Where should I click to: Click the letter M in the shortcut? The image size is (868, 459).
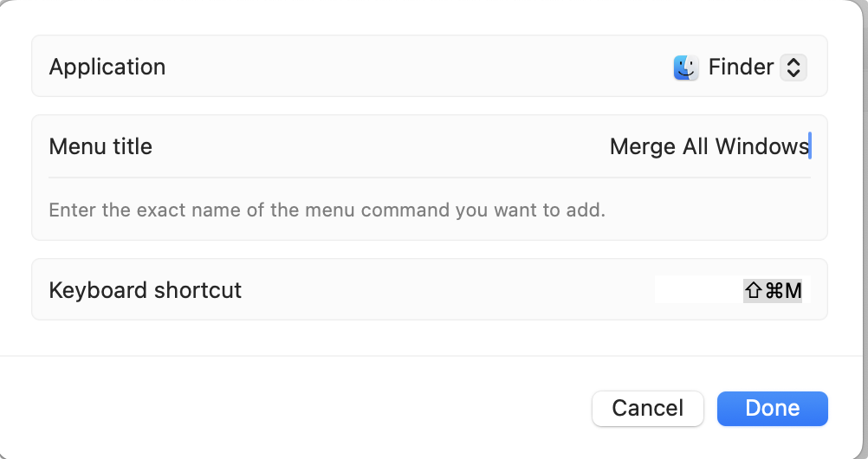pos(793,290)
